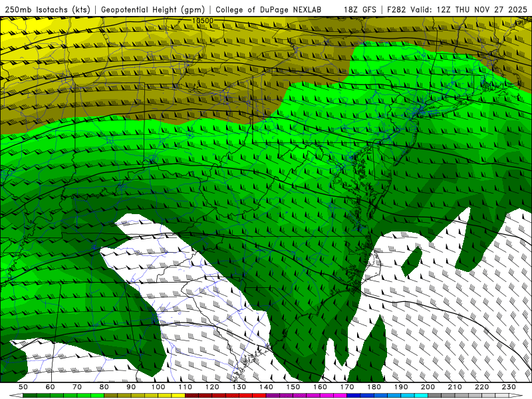Screen dimensions: 532x399
Task: Click the darkest green swatch below 50
Action: point(29,396)
